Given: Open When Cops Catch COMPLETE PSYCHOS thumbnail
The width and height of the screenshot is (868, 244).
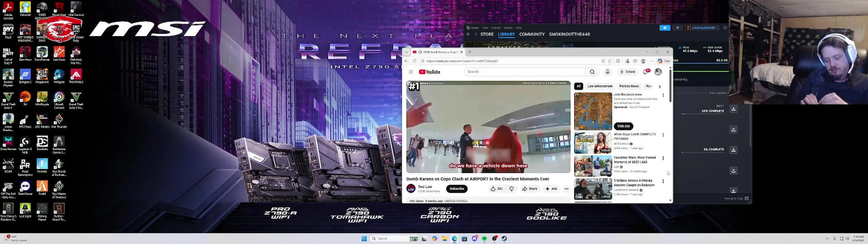Looking at the screenshot, I should pos(593,143).
